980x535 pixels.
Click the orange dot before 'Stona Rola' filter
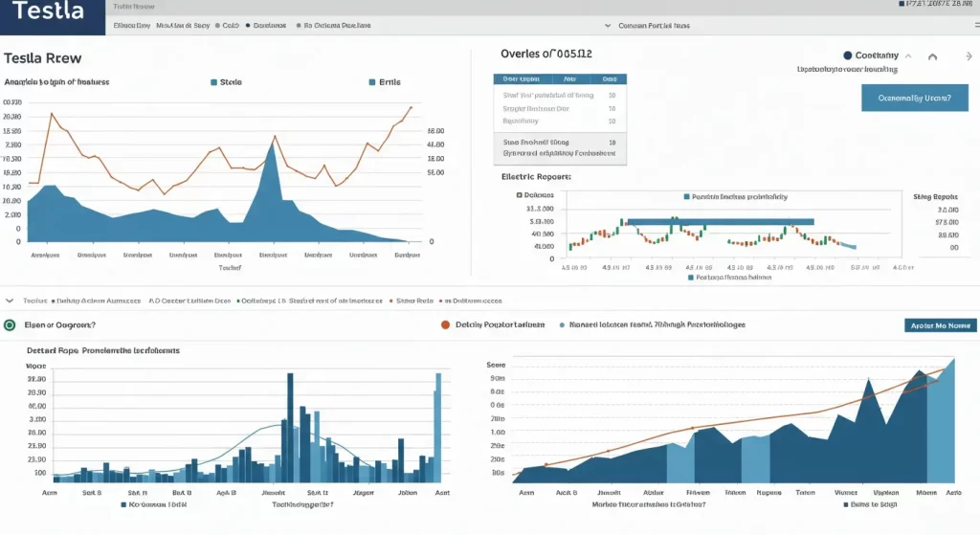pos(391,301)
